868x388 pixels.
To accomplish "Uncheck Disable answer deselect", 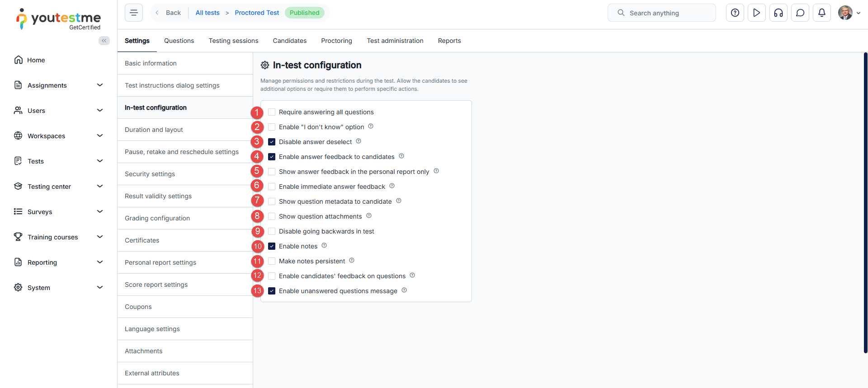I will pos(272,142).
